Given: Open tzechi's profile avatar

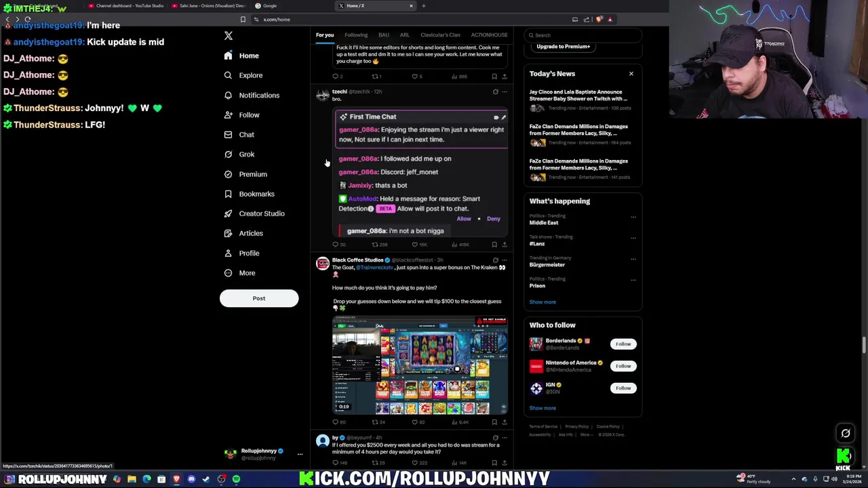Looking at the screenshot, I should pyautogui.click(x=323, y=95).
